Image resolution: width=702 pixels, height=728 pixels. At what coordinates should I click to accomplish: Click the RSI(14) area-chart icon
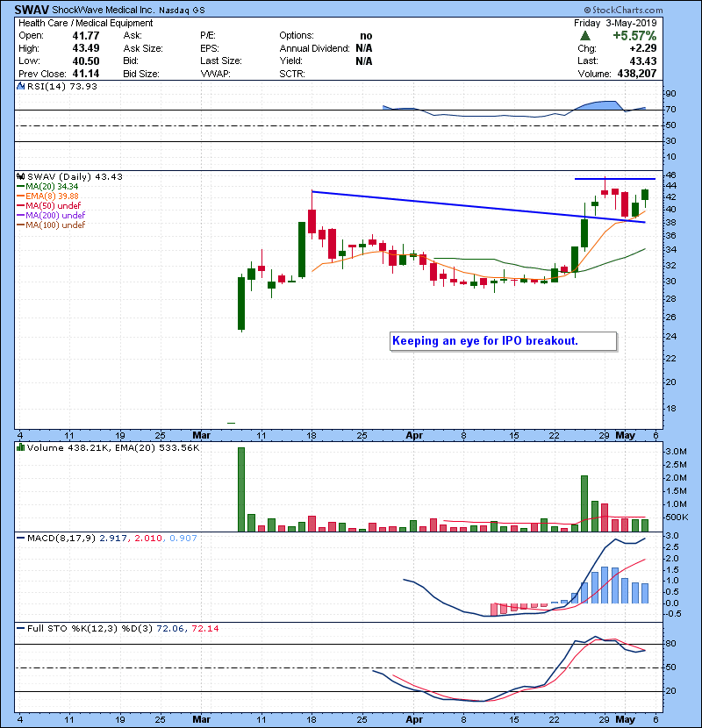pos(20,86)
